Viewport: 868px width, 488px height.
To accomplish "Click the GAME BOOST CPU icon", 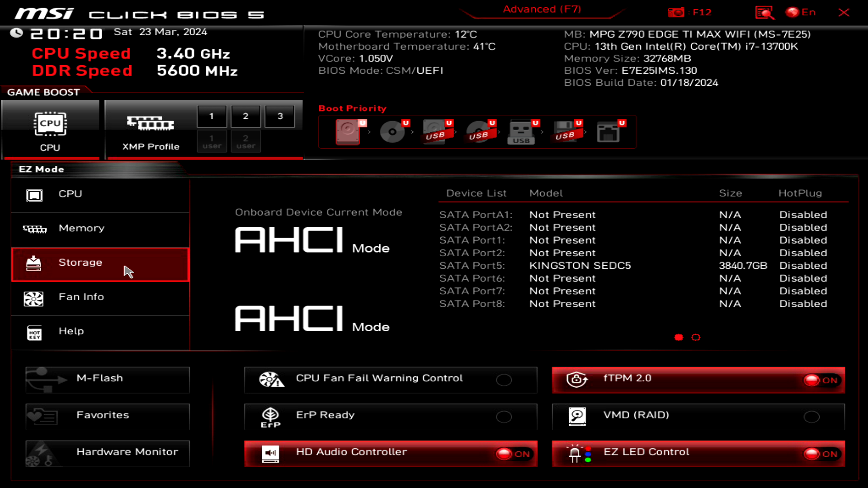I will (x=50, y=124).
